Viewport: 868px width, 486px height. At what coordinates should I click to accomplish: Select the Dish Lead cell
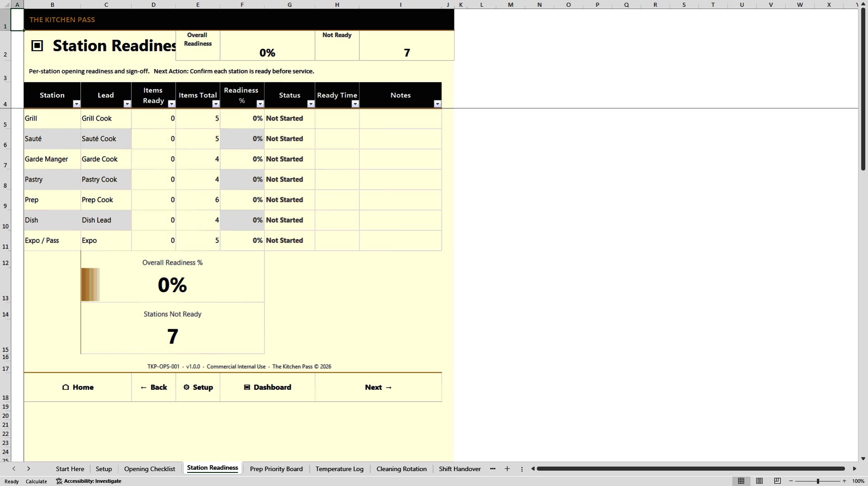tap(106, 220)
